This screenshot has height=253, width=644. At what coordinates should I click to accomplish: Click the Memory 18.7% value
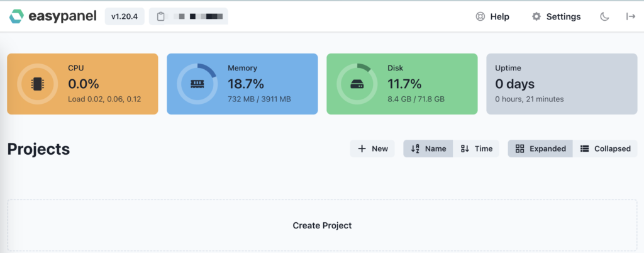pyautogui.click(x=246, y=84)
